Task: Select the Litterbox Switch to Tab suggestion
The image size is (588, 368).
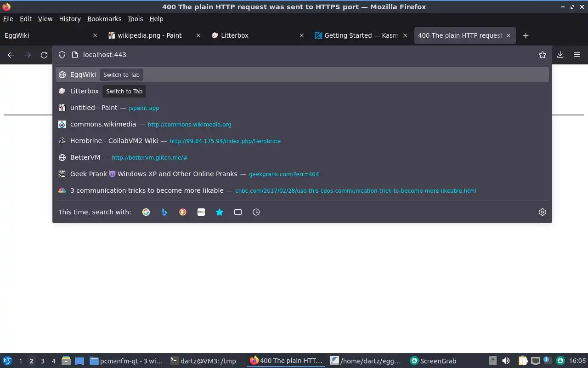Action: click(x=302, y=91)
